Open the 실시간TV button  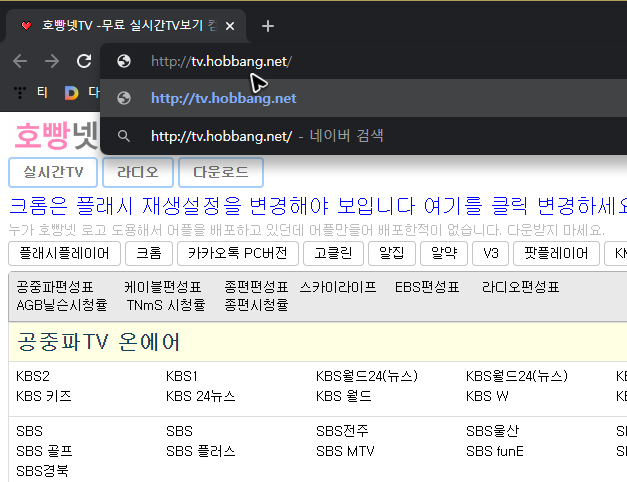pos(53,172)
